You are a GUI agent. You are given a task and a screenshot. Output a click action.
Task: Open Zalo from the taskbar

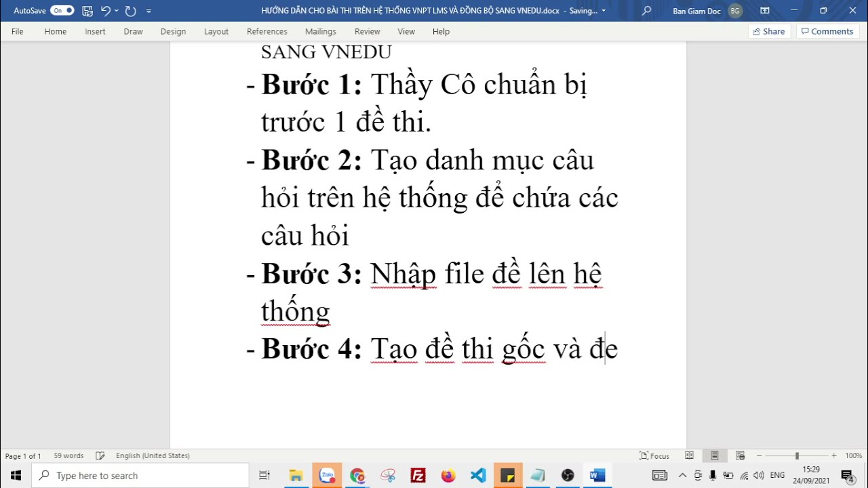[327, 476]
